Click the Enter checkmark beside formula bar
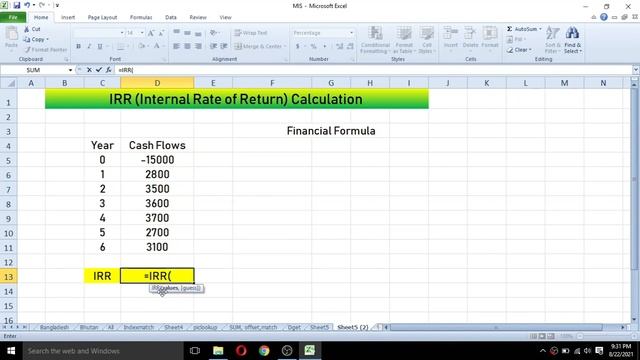 tap(99, 70)
